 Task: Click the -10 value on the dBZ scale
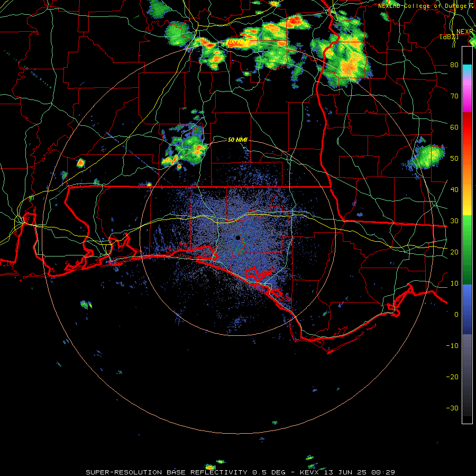[x=452, y=346]
